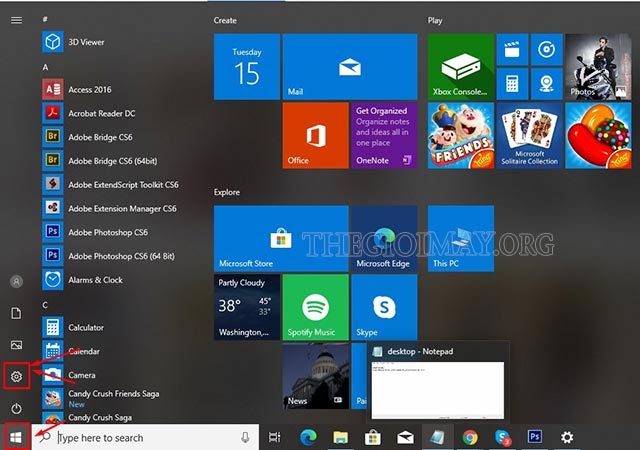Open Settings gear on the taskbar
Screen dimensions: 640x450
(x=567, y=437)
